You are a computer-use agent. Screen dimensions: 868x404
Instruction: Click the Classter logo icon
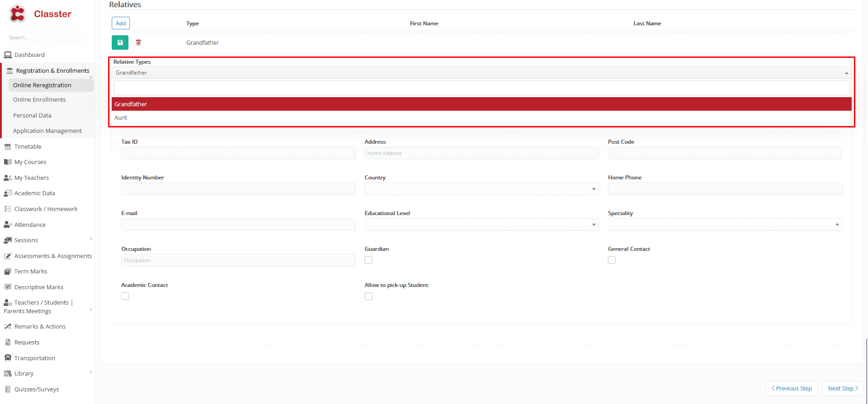[18, 14]
